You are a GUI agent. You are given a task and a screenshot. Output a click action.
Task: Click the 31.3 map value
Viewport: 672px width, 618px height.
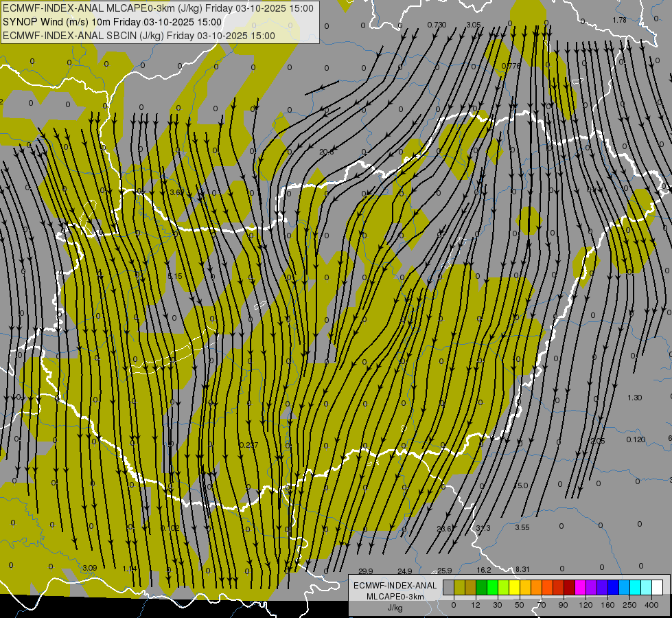(483, 528)
